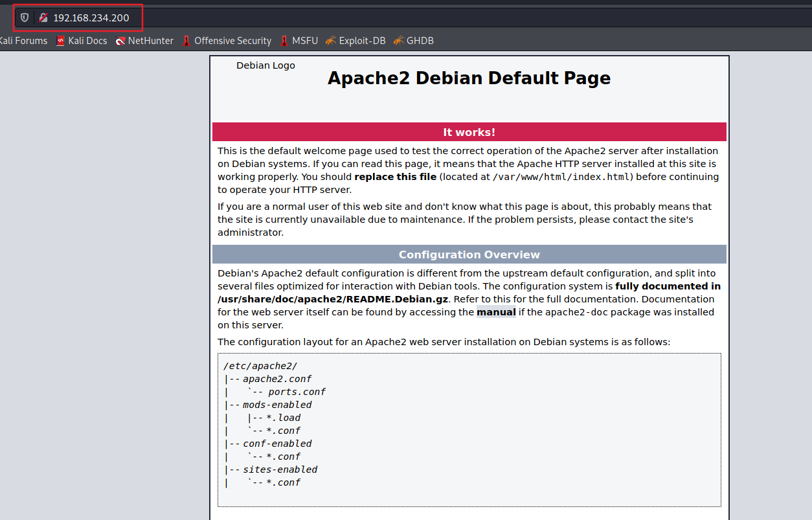The width and height of the screenshot is (812, 520).
Task: Click the conf-enabled line in tree
Action: [x=277, y=444]
